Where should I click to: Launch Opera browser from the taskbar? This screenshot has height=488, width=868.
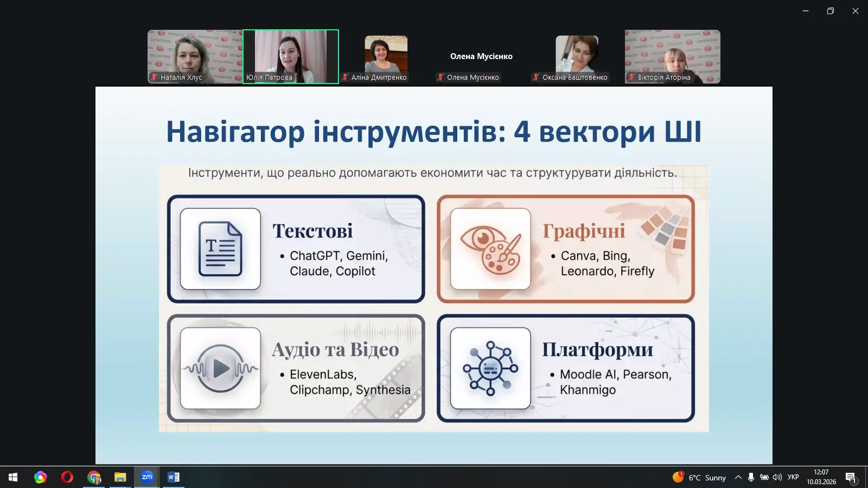coord(67,477)
